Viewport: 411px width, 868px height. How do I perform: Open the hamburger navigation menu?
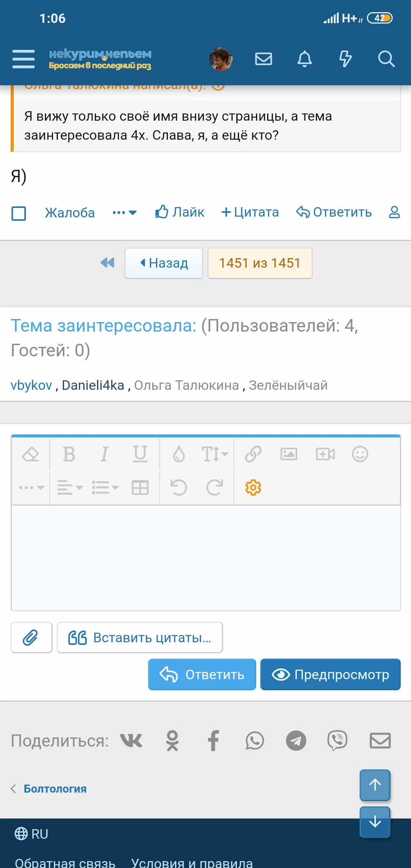[x=24, y=59]
